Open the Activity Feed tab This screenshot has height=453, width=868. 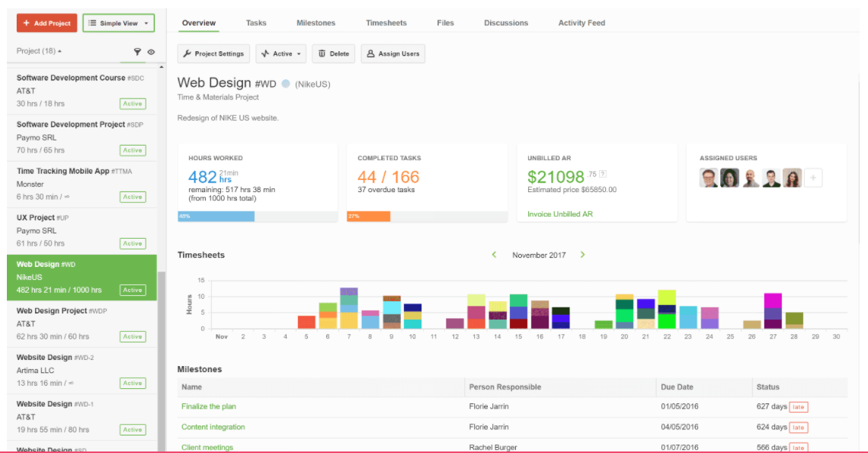pos(581,23)
